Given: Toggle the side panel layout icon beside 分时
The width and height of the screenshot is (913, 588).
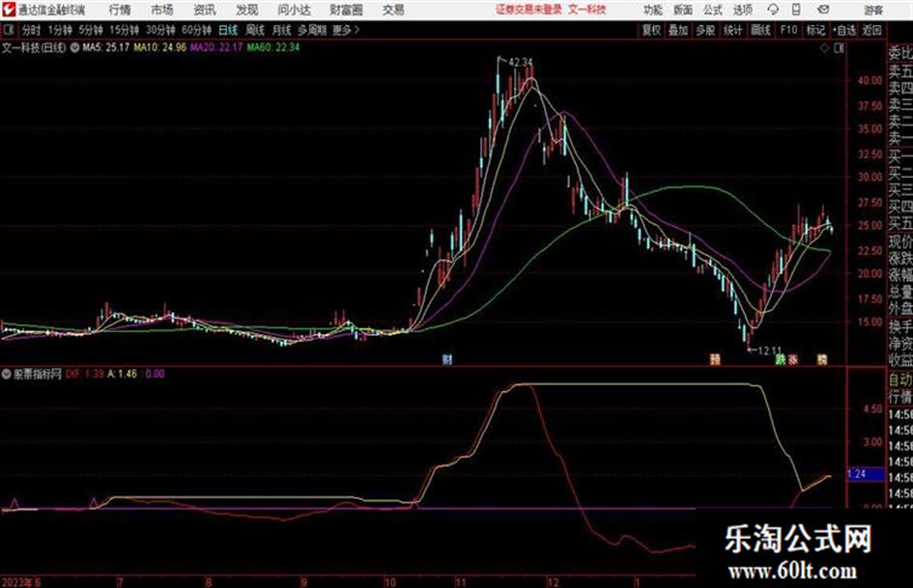Looking at the screenshot, I should pyautogui.click(x=9, y=30).
